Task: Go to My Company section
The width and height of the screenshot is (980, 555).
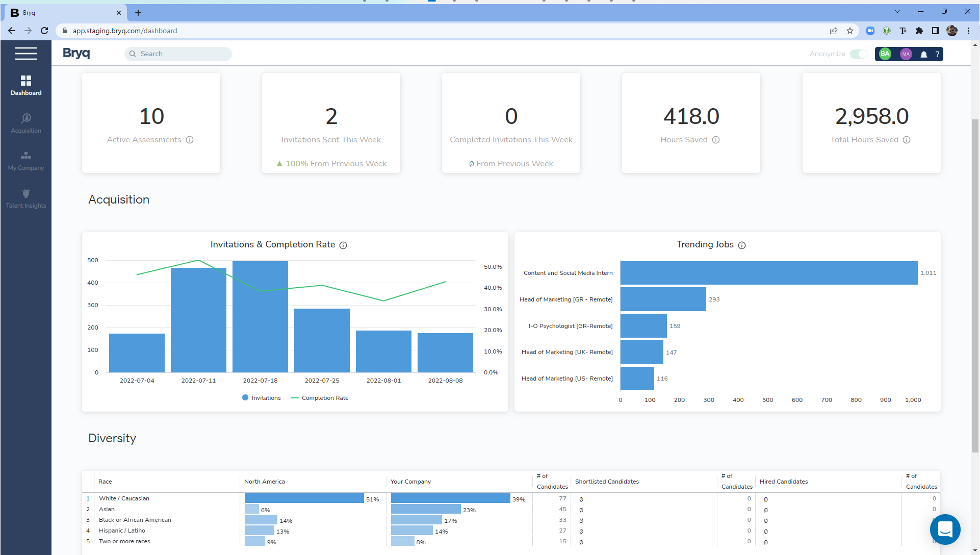Action: click(x=26, y=160)
